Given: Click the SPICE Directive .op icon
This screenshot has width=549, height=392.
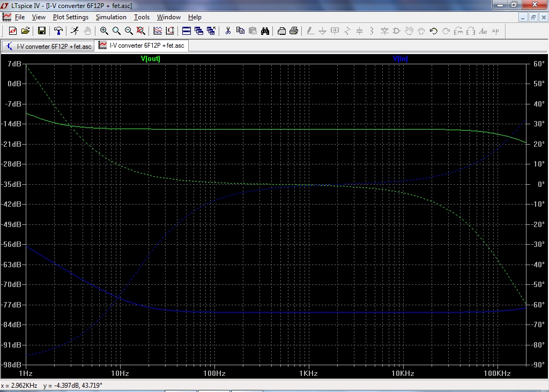Looking at the screenshot, I should (x=495, y=31).
